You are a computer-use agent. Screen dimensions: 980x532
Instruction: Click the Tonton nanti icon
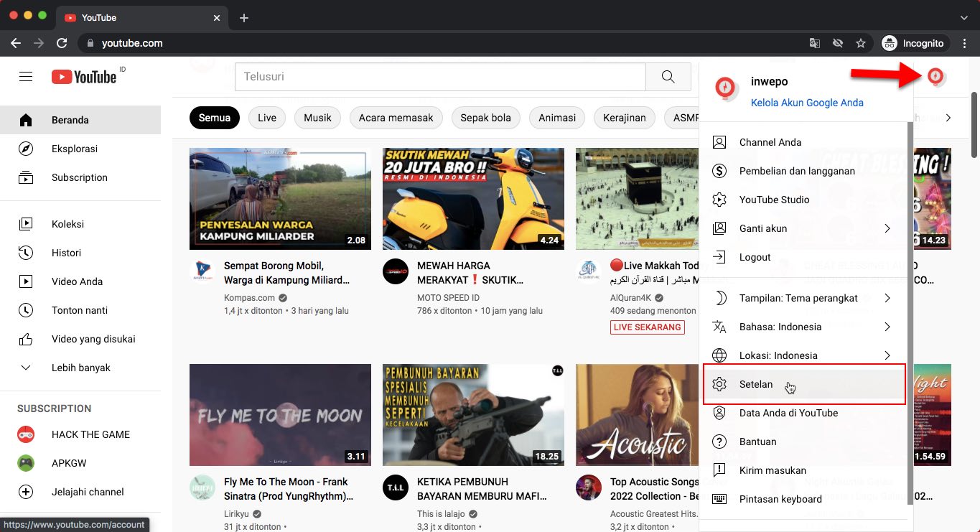(x=25, y=310)
